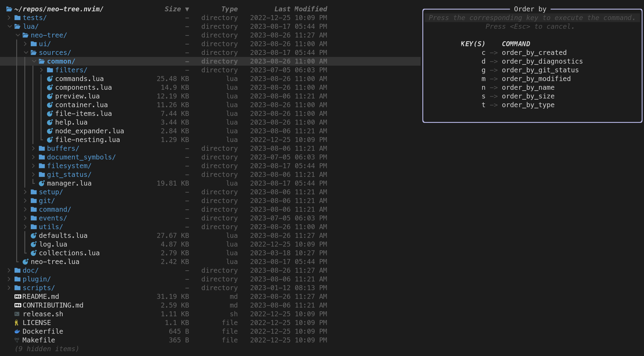Click the folder icon for filters/
Image resolution: width=644 pixels, height=356 pixels.
point(50,70)
